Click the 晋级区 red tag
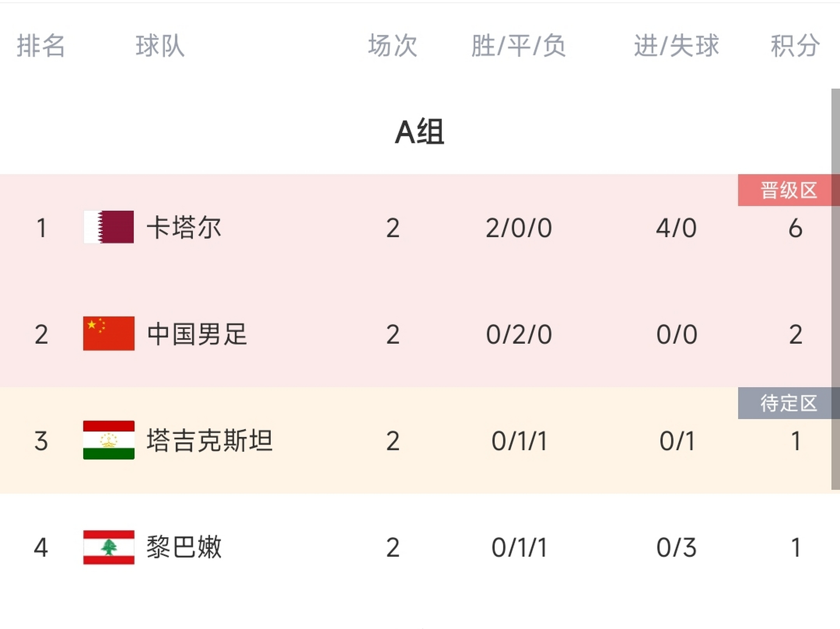This screenshot has width=840, height=629. pos(788,190)
